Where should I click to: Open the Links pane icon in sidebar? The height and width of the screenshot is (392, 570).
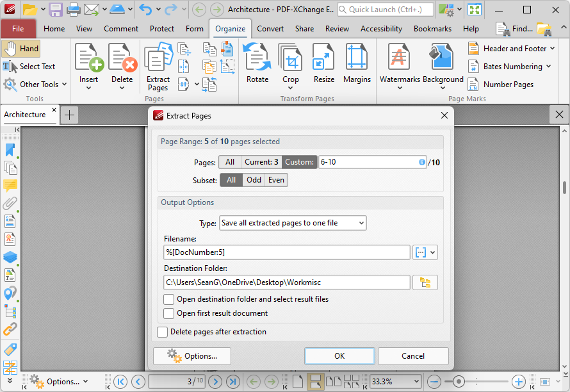pyautogui.click(x=10, y=329)
